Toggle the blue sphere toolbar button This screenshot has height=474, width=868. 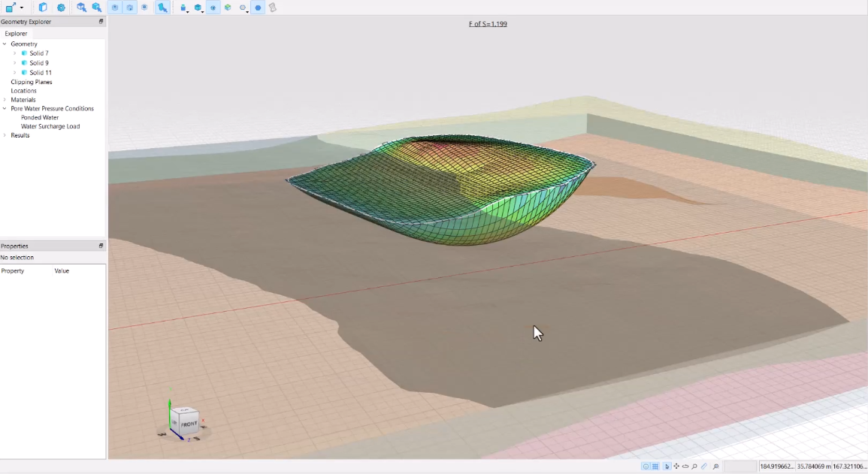coord(258,8)
